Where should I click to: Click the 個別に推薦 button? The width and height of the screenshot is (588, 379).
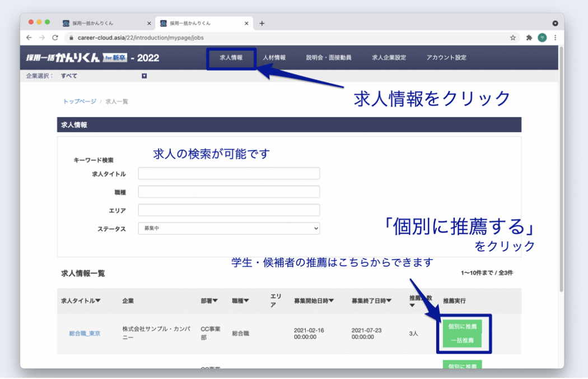(x=464, y=325)
